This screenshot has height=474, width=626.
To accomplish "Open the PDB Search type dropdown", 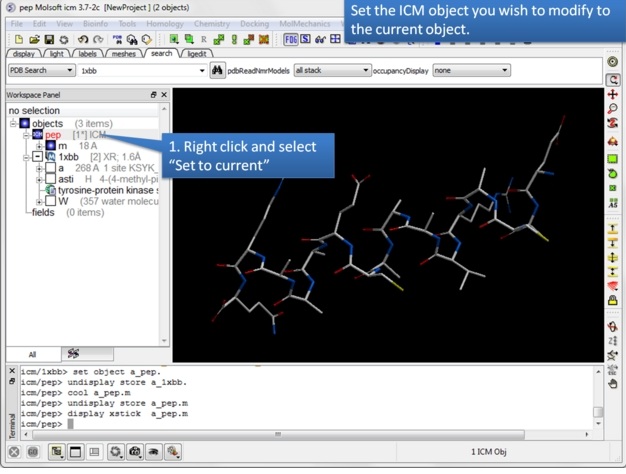I will [x=42, y=70].
